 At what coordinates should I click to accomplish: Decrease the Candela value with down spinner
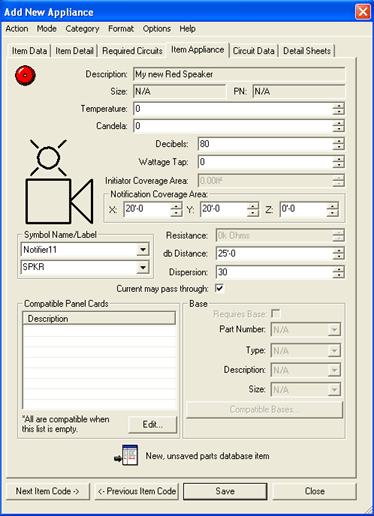coord(338,129)
